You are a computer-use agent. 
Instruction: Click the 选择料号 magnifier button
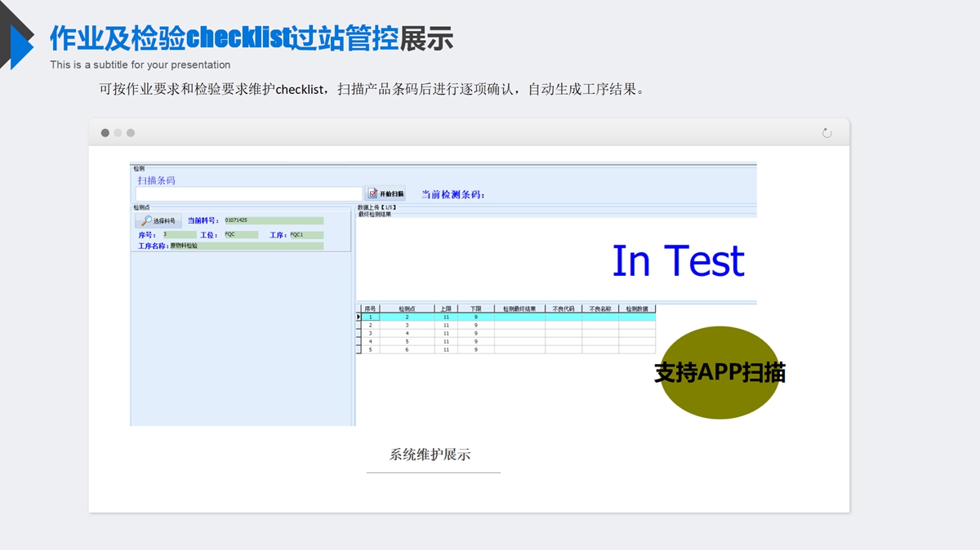click(158, 220)
